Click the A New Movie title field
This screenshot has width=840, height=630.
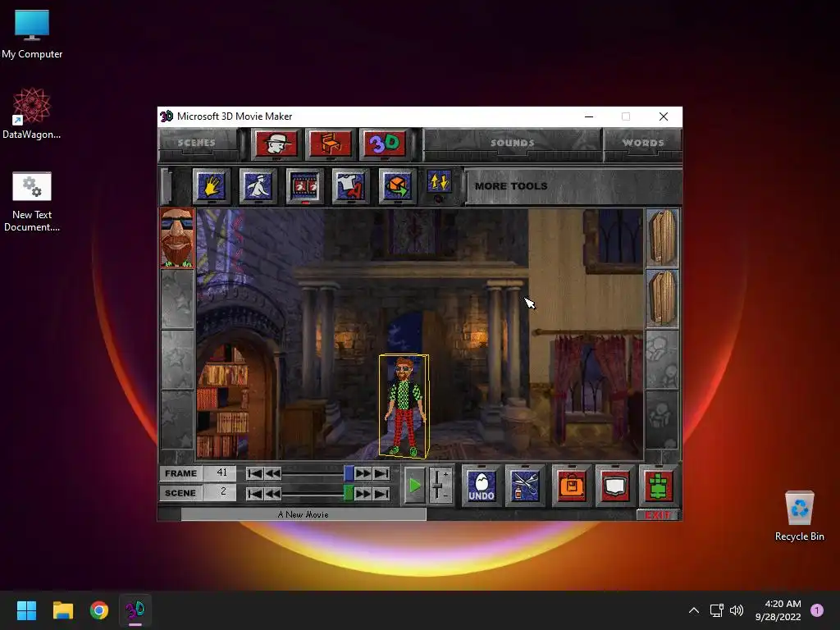[304, 514]
